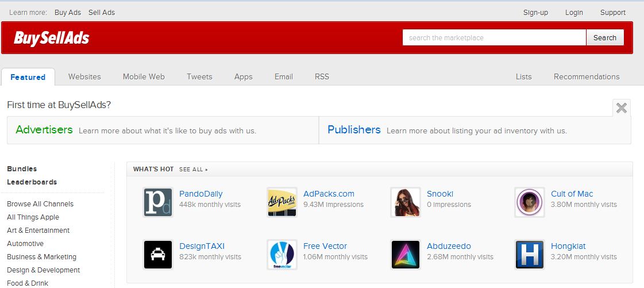Open Leaderboards in the sidebar

click(x=32, y=182)
